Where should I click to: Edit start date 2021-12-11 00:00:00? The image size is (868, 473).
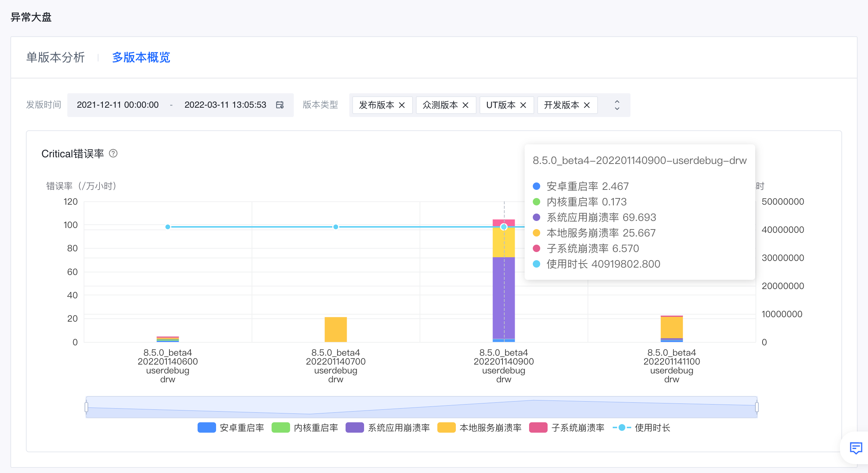tap(118, 105)
